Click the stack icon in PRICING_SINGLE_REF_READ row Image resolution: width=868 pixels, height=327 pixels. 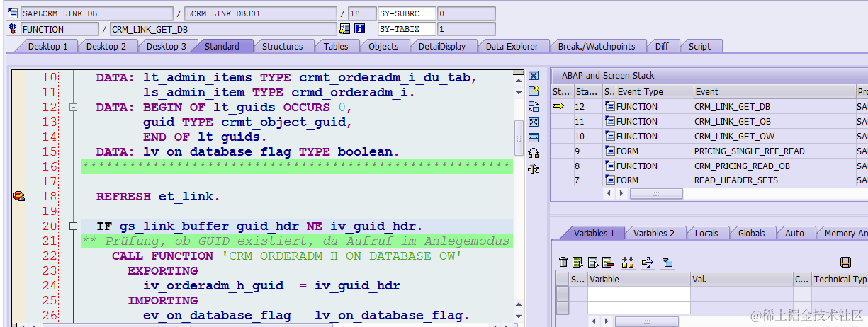click(x=610, y=151)
